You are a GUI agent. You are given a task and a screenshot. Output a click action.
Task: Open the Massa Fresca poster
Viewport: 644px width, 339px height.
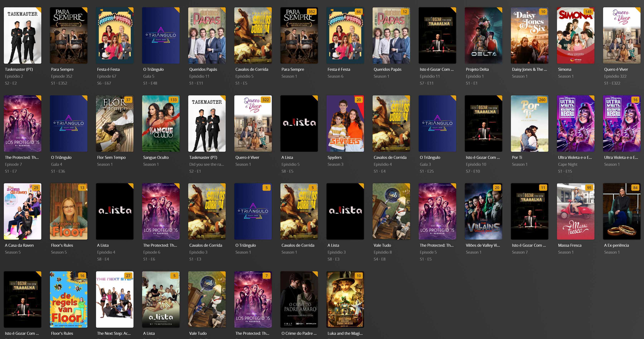click(575, 211)
